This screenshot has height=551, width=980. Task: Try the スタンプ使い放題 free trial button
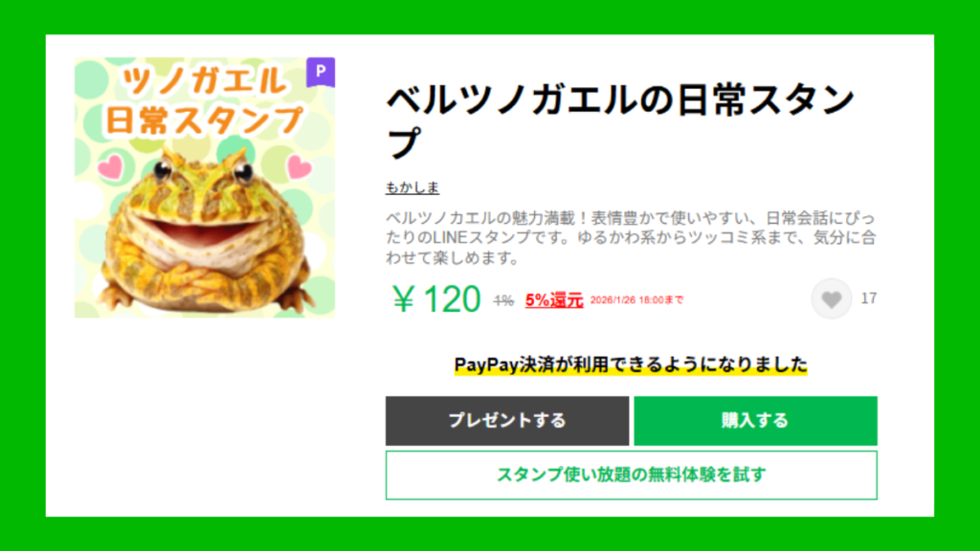(632, 474)
